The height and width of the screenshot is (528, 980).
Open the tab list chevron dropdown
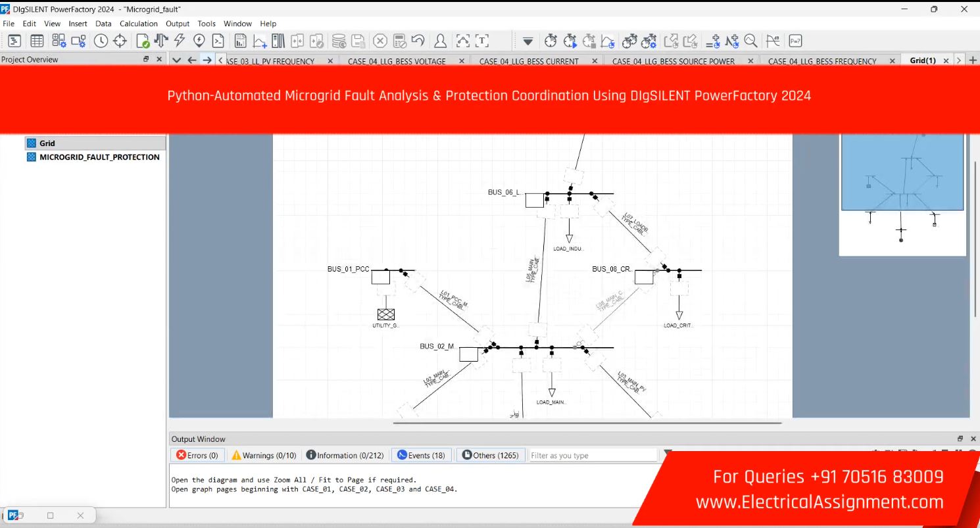176,60
